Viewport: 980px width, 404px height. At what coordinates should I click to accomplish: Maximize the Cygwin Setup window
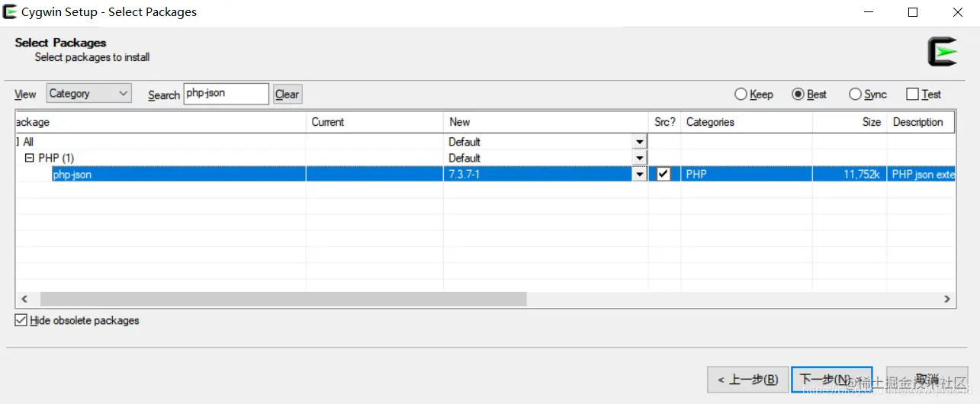[x=913, y=12]
